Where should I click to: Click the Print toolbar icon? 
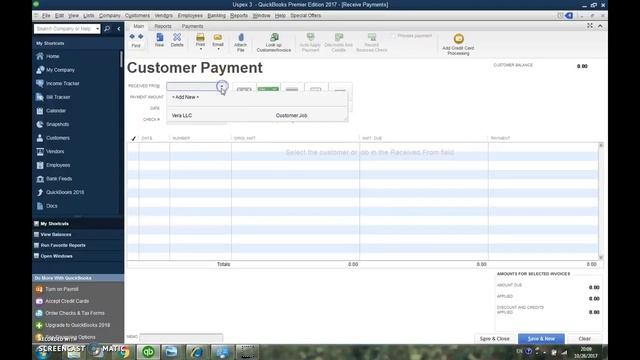coord(200,38)
